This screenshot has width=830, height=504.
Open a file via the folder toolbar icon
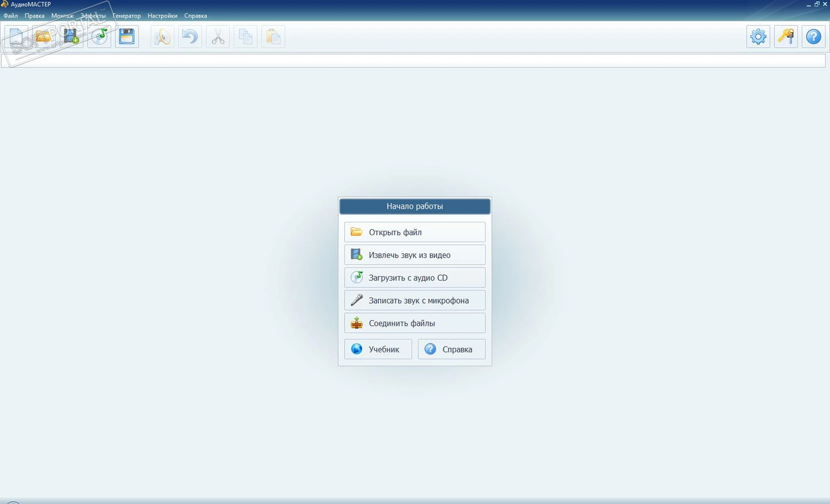click(44, 37)
